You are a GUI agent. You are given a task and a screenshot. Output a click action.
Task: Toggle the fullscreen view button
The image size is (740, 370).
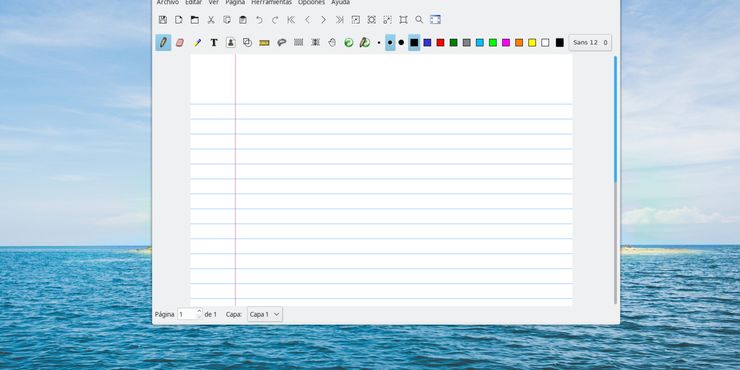[x=435, y=20]
